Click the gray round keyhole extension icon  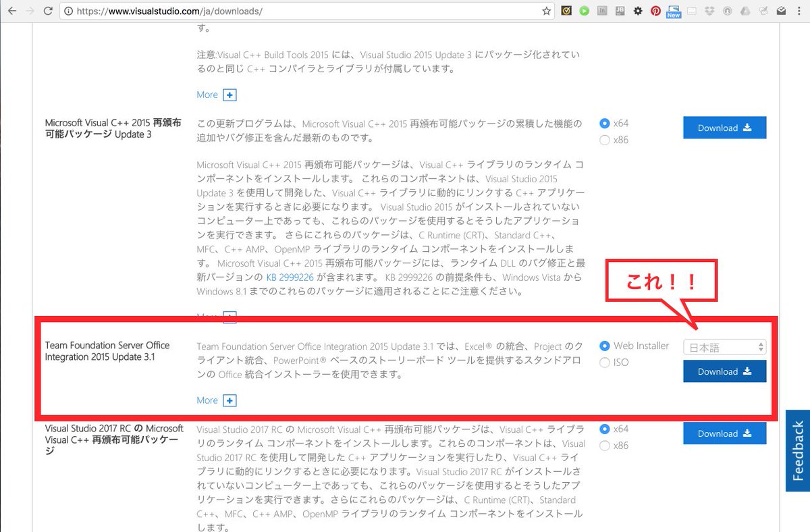(727, 11)
